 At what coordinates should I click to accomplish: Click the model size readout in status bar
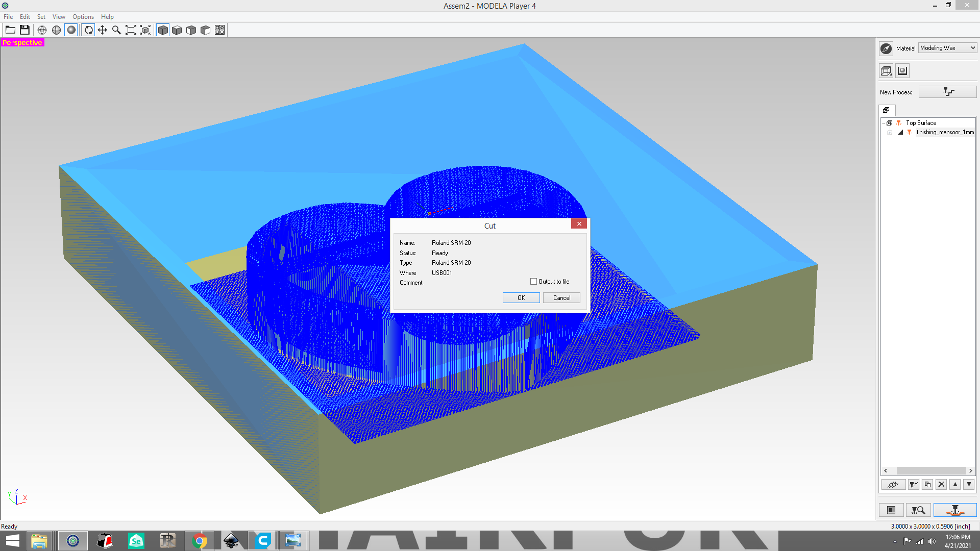(x=930, y=526)
